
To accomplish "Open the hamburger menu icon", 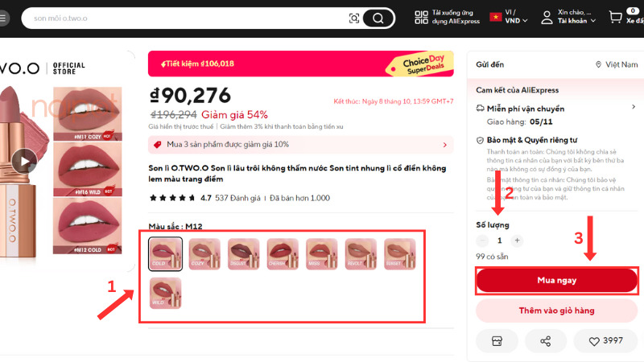I will tap(3, 18).
